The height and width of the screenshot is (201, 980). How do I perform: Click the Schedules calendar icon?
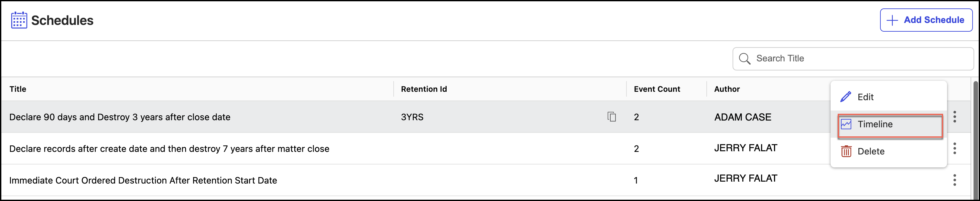click(x=19, y=20)
